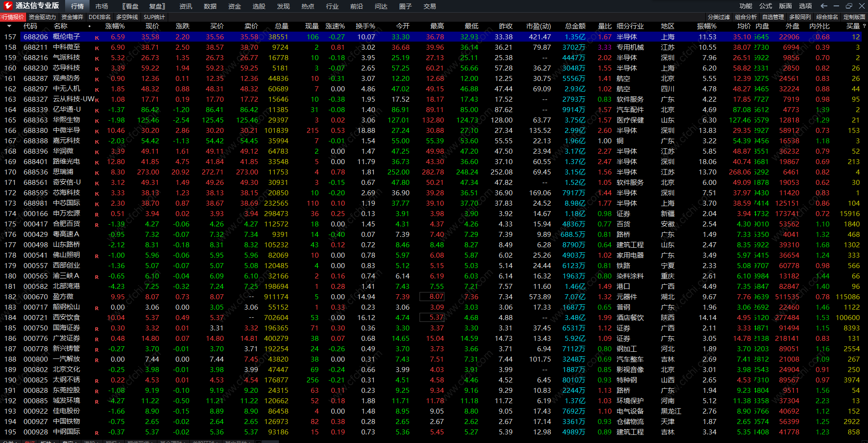Open the 市场 menu
The image size is (868, 443).
click(102, 6)
